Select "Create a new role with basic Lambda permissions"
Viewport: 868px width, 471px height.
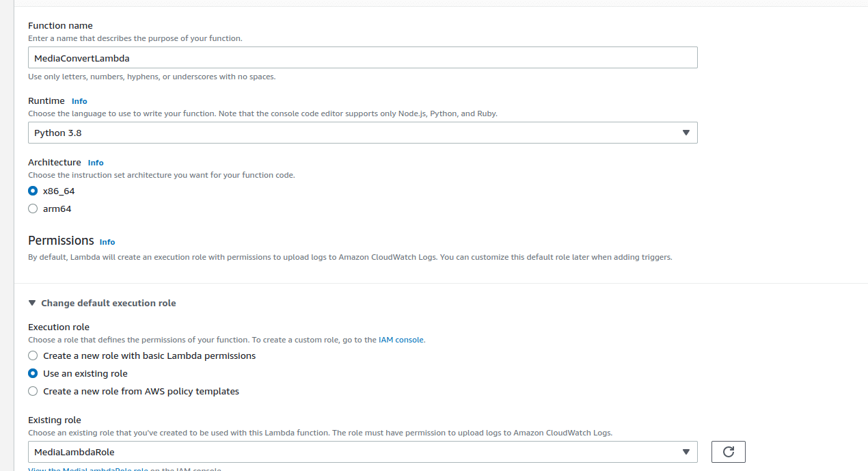[x=32, y=355]
